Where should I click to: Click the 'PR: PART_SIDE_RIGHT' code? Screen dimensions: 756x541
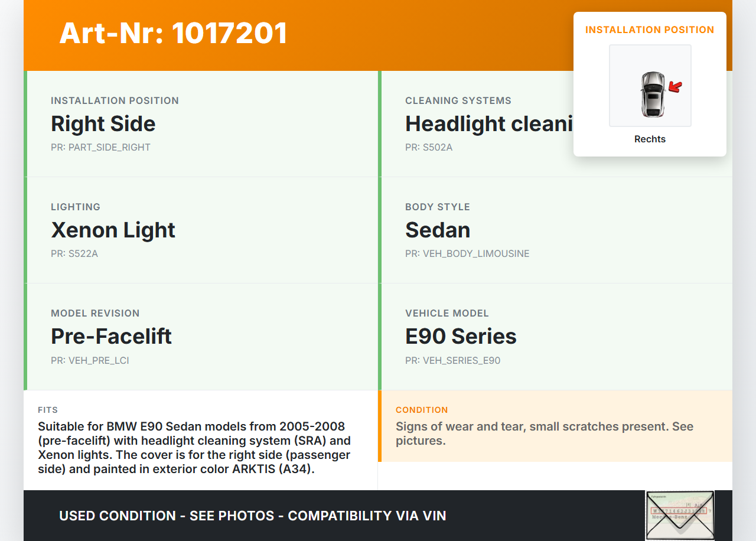coord(100,148)
